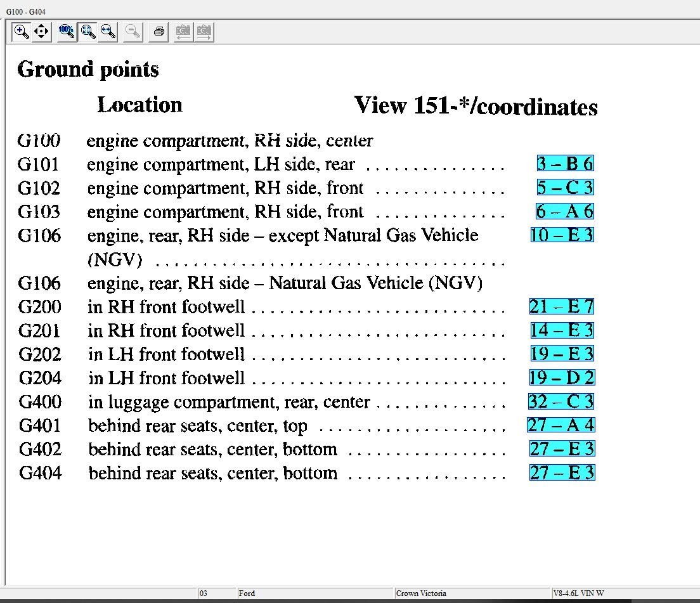Select the pan move tool

coord(41,31)
